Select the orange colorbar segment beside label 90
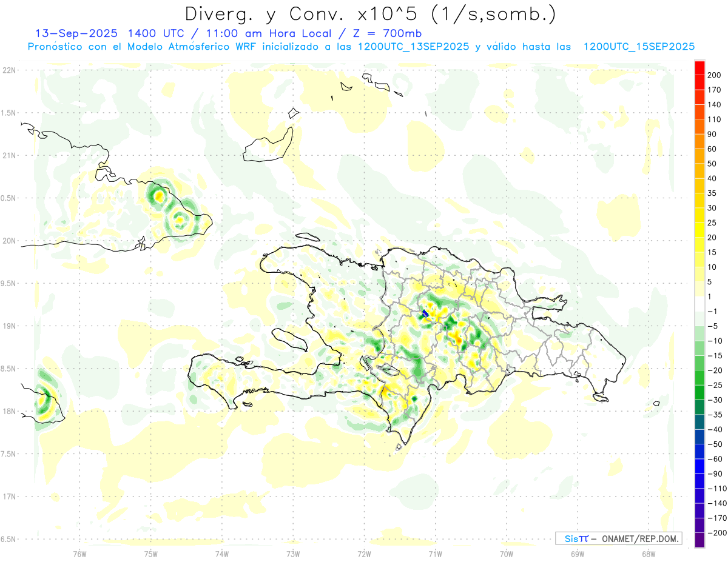 pos(699,141)
